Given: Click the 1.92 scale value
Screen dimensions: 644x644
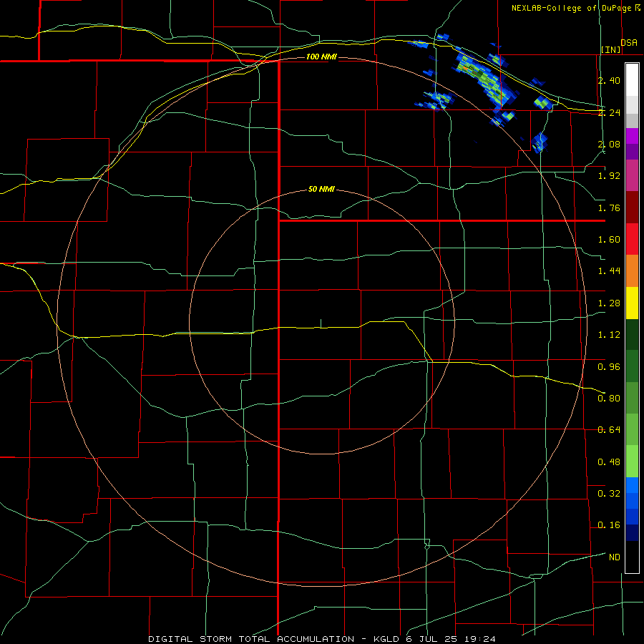Looking at the screenshot, I should click(609, 176).
